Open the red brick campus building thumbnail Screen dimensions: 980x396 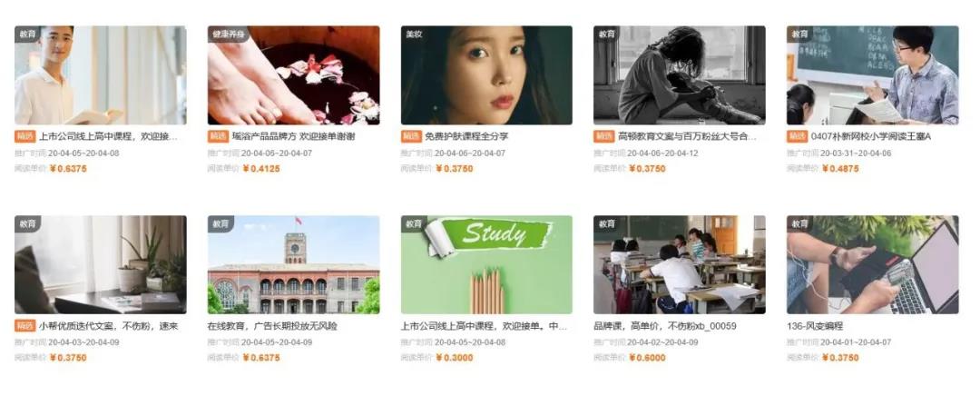[x=293, y=264]
